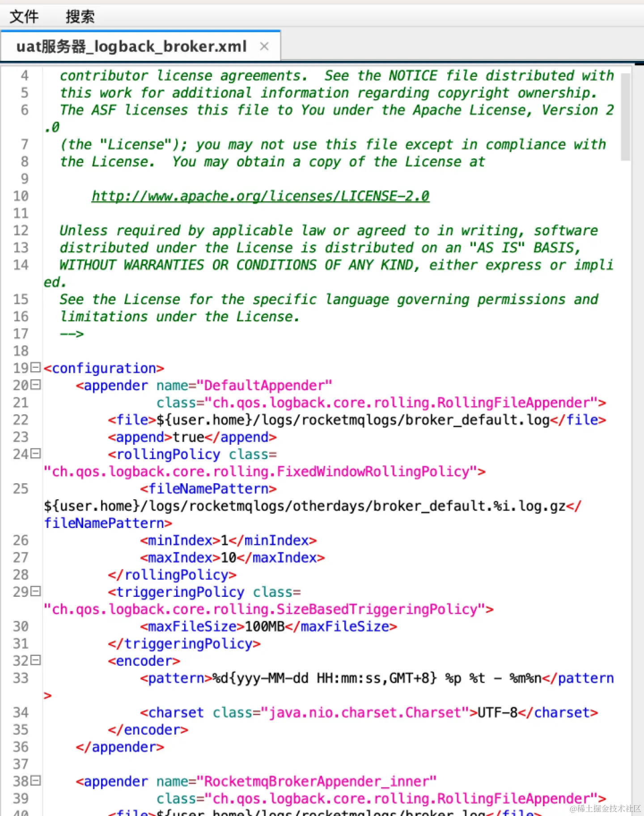The image size is (644, 816).
Task: Close the uat服务器_logback_broker.xml tab
Action: tap(264, 46)
